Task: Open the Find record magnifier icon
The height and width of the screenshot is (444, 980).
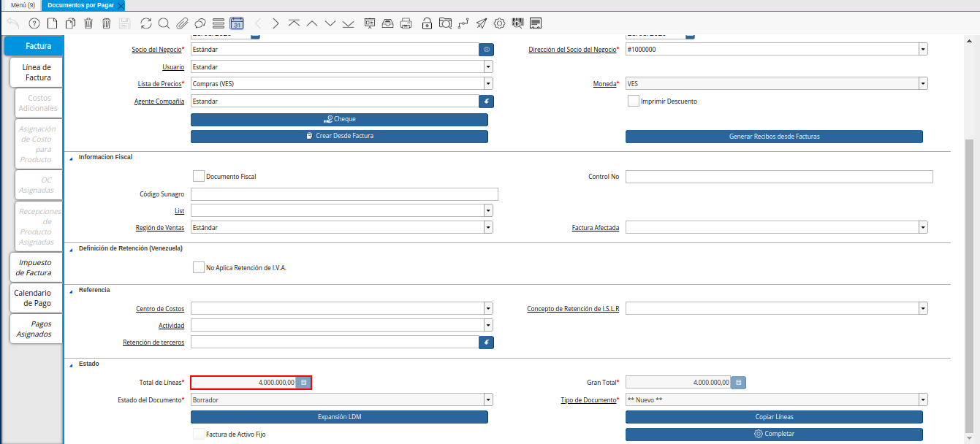Action: tap(164, 23)
